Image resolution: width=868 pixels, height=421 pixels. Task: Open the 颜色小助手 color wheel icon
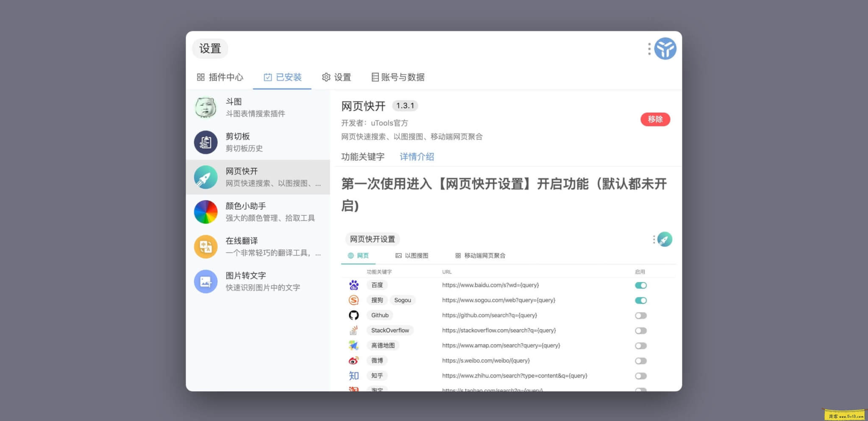205,212
